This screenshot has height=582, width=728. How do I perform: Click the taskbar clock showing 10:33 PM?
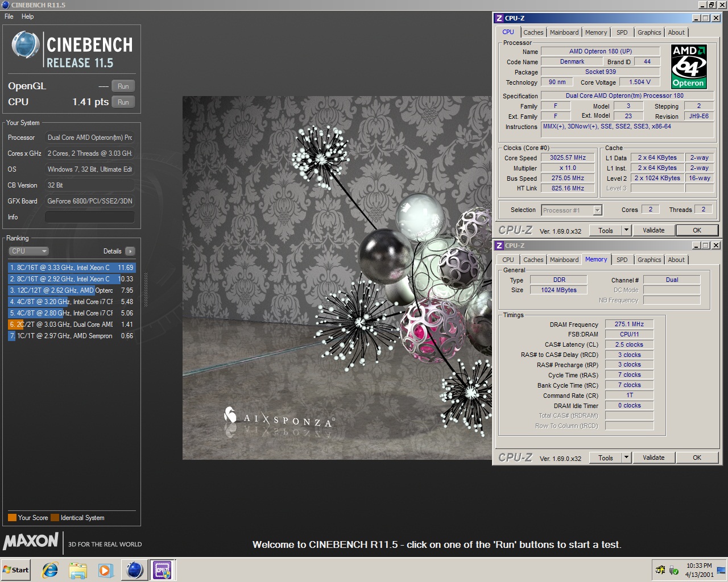[x=699, y=570]
